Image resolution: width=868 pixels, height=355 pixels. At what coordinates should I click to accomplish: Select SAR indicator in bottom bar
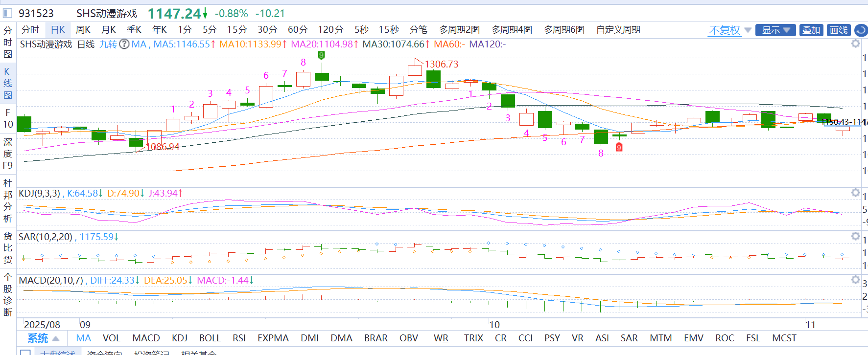tap(629, 338)
